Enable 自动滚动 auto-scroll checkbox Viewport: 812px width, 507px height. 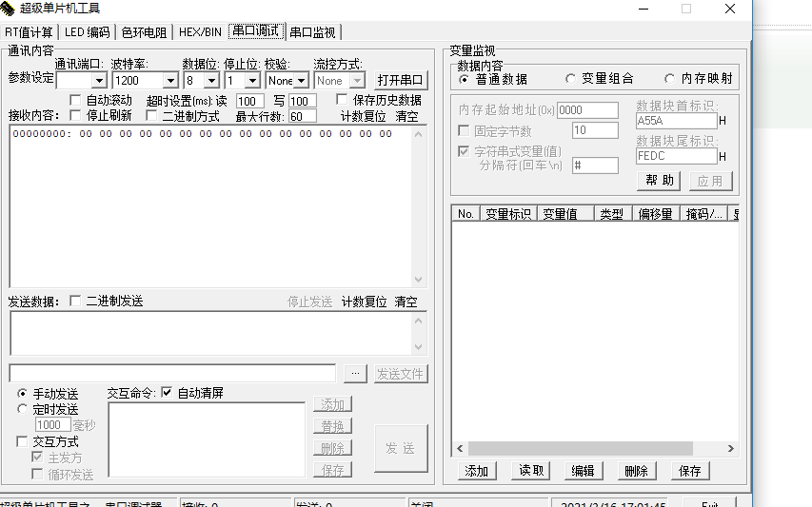pos(76,100)
